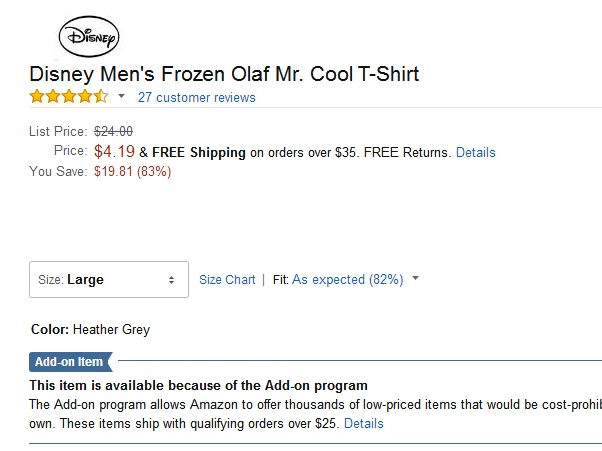
Task: Open the 27 customer reviews link
Action: [x=197, y=97]
